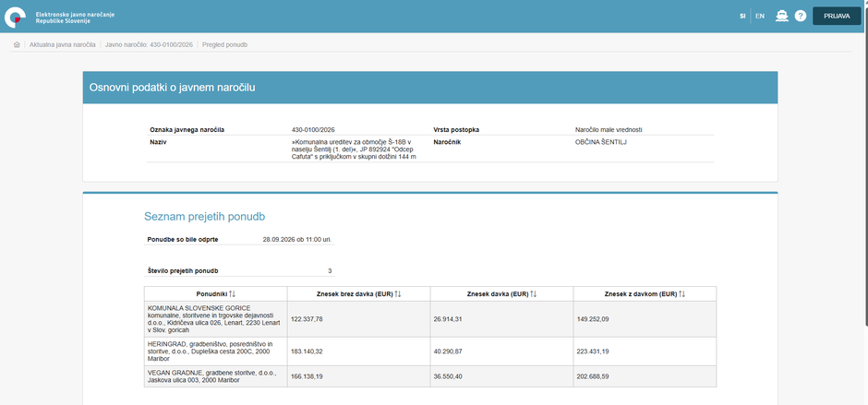This screenshot has width=868, height=405.
Task: Select Pregled ponudb breadcrumb
Action: click(224, 45)
